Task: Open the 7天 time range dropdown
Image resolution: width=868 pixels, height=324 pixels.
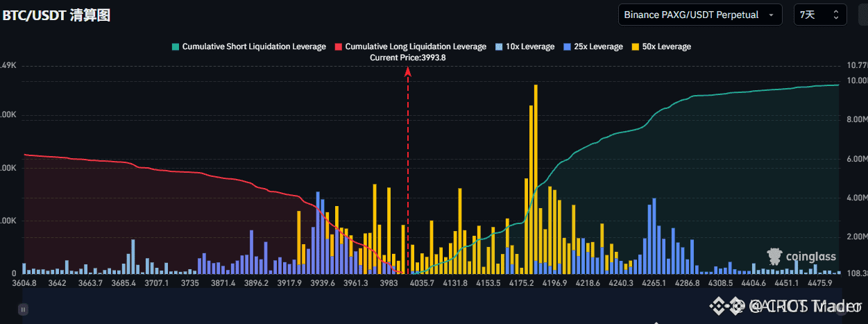Action: [x=820, y=15]
